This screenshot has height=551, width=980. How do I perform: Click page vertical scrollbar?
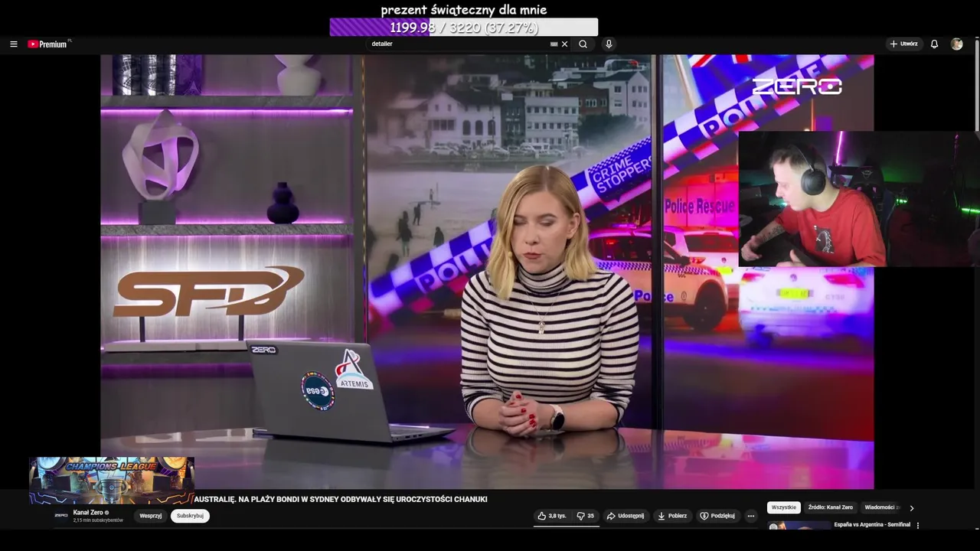977,84
